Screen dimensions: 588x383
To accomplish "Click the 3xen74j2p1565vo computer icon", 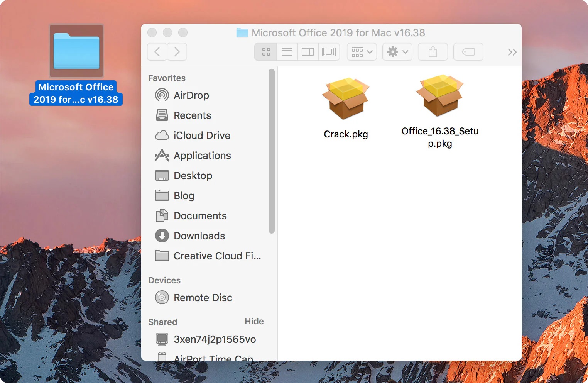I will [x=162, y=339].
